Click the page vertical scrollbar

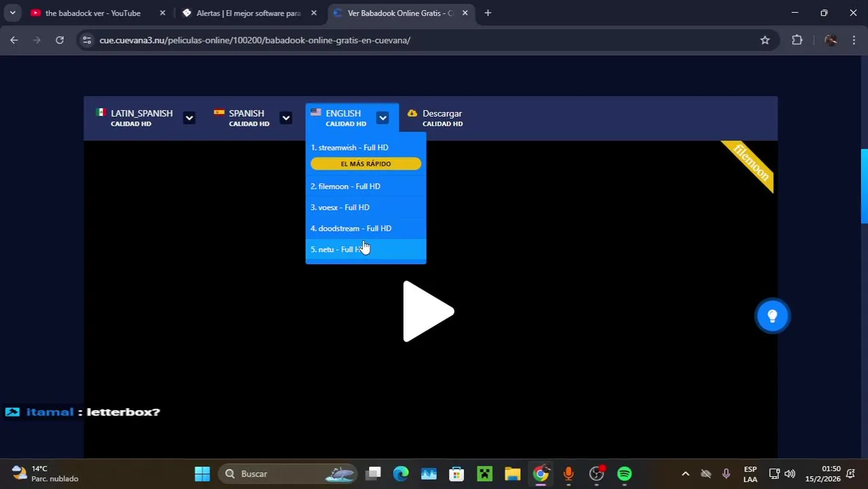[x=864, y=186]
